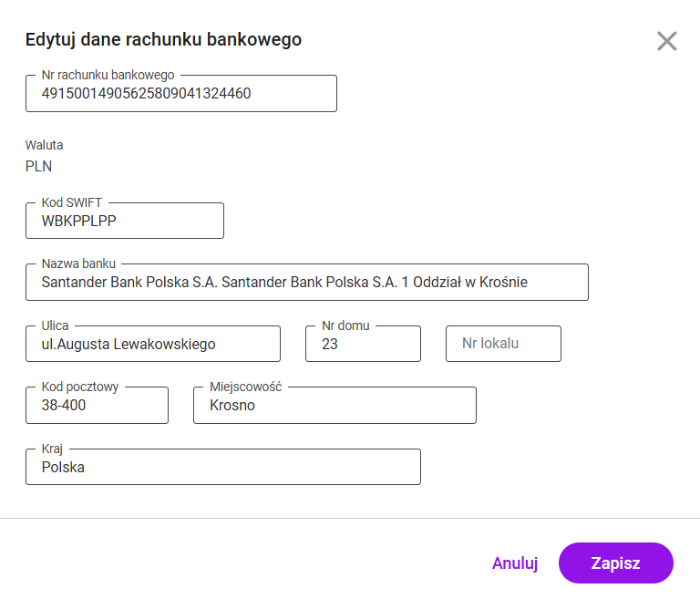Image resolution: width=700 pixels, height=599 pixels.
Task: Click the 'Miejscowość' floating label
Action: pos(246,387)
